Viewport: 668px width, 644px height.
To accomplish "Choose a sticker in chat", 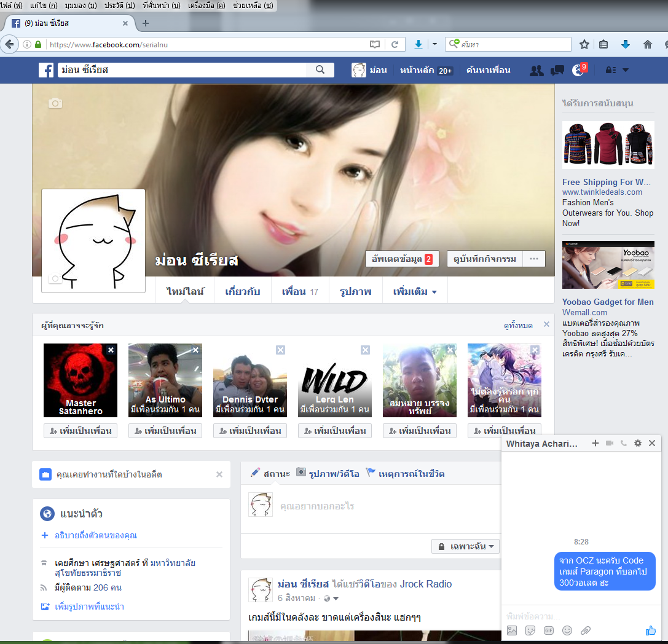I will point(530,630).
